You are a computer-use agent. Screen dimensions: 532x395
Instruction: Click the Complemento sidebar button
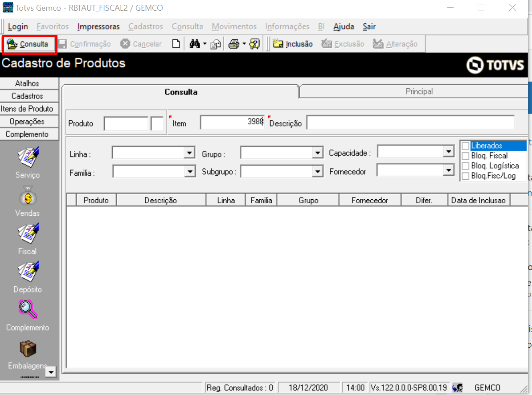[x=29, y=134]
